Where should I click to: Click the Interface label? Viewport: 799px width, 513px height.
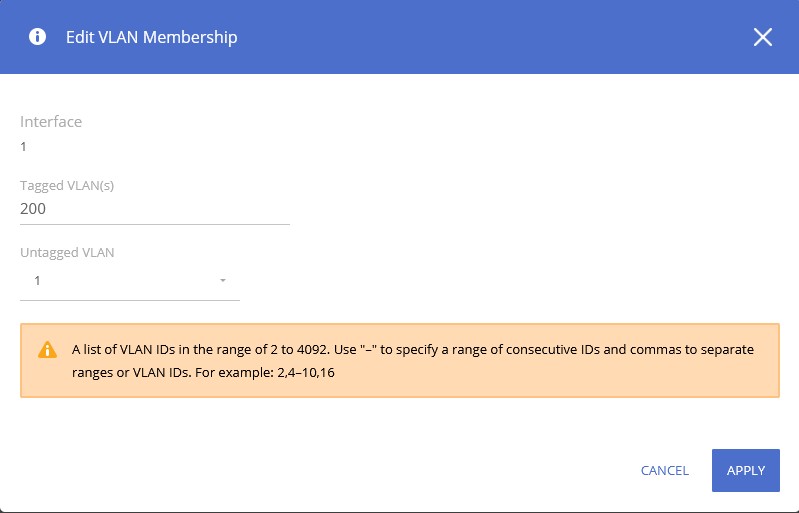51,122
